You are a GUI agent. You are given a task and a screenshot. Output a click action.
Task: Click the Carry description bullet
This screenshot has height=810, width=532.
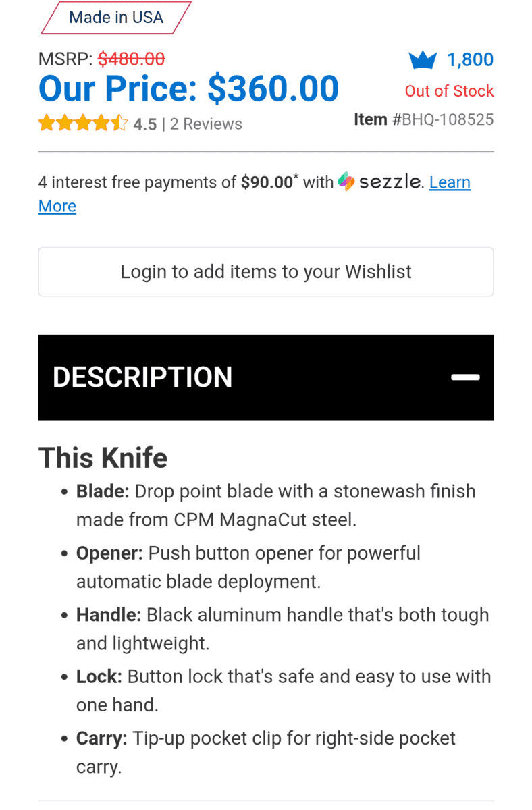click(x=266, y=752)
